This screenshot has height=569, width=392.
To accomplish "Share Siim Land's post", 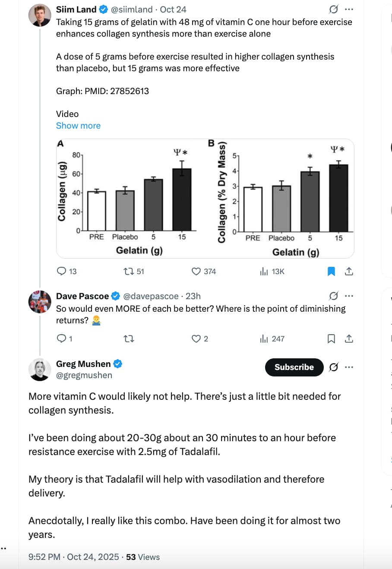I will click(349, 271).
